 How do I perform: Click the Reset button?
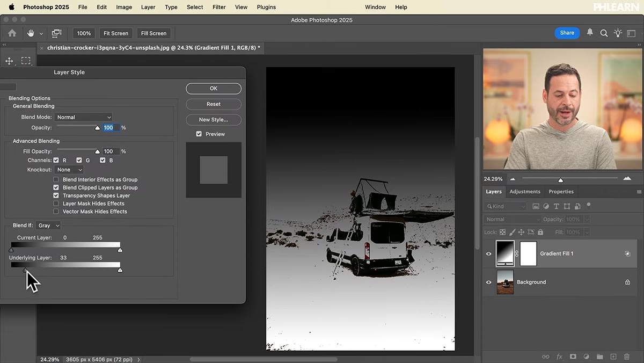click(x=214, y=104)
